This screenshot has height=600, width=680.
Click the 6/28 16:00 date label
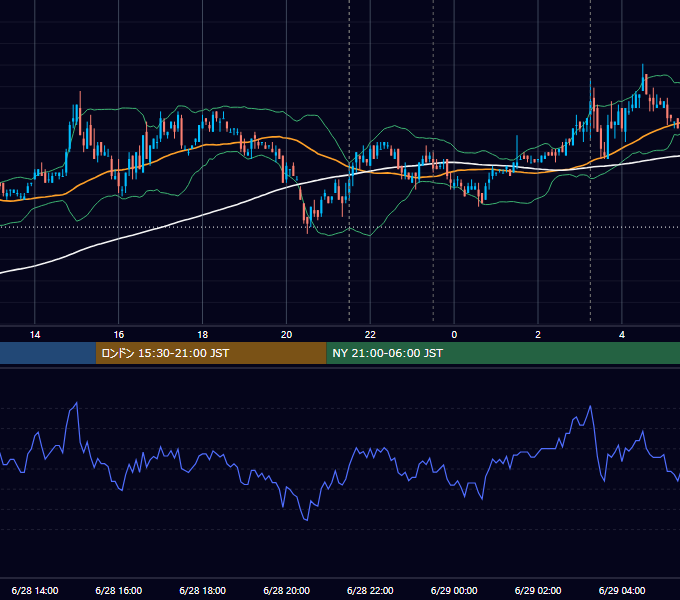[118, 590]
